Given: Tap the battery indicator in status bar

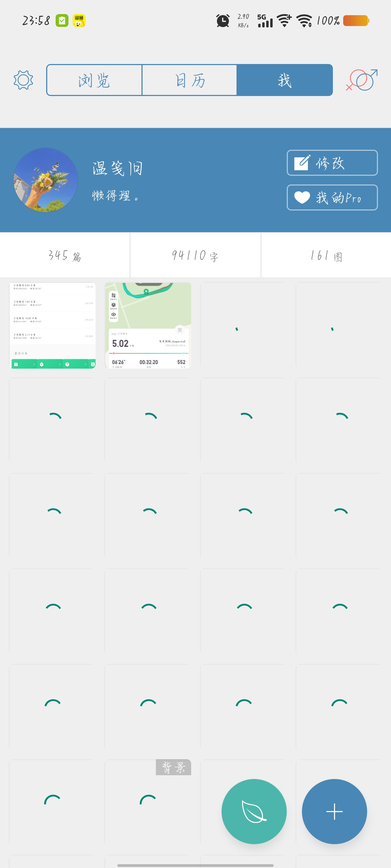Looking at the screenshot, I should pyautogui.click(x=356, y=21).
